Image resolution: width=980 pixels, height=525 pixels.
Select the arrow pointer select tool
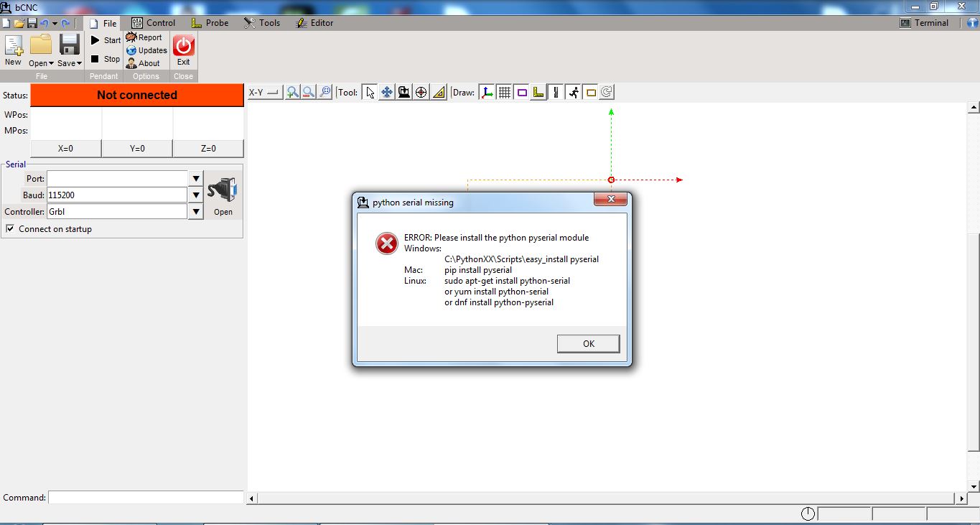370,93
